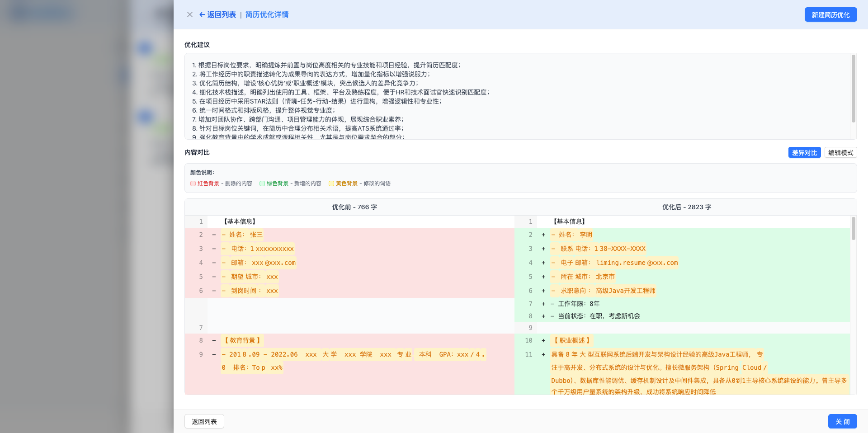868x433 pixels.
Task: Toggle the plus marker on the 工作年限 line
Action: 543,303
